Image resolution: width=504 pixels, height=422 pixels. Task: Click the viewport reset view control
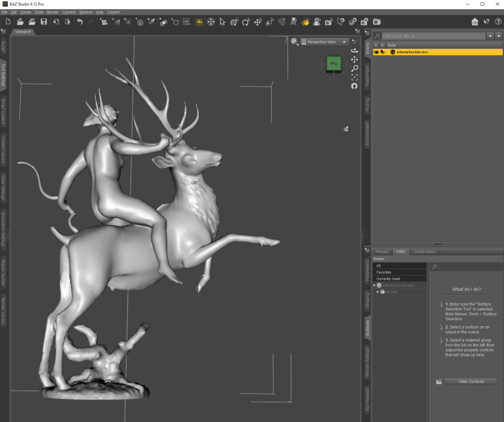354,86
